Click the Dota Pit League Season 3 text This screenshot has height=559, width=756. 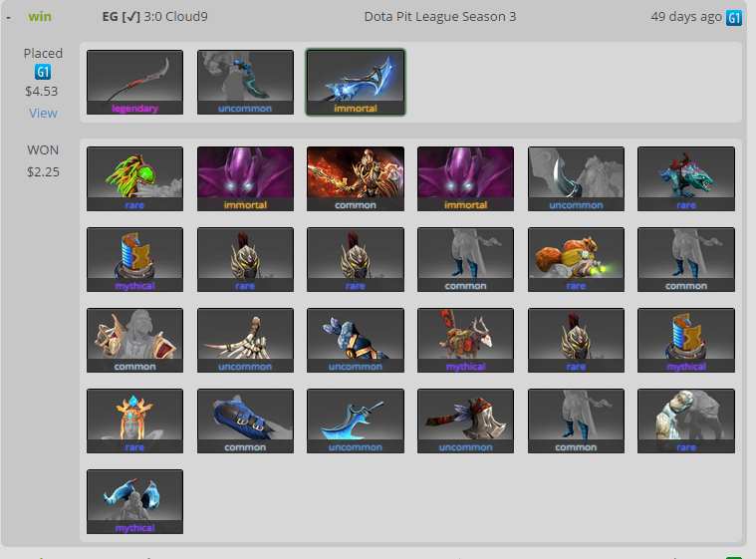click(439, 17)
